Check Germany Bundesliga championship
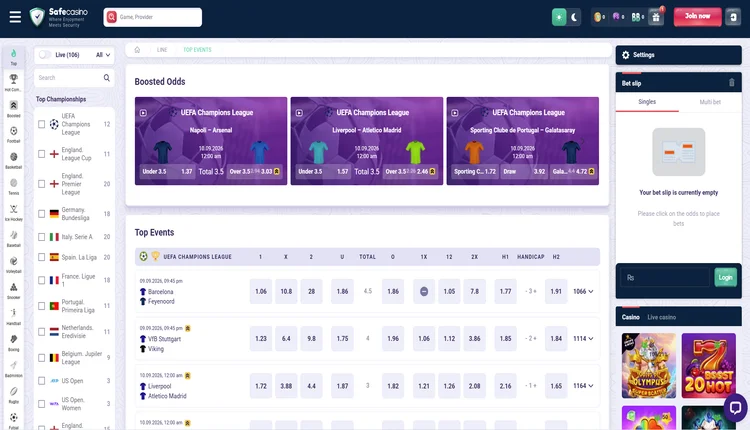This screenshot has width=750, height=430. point(42,214)
